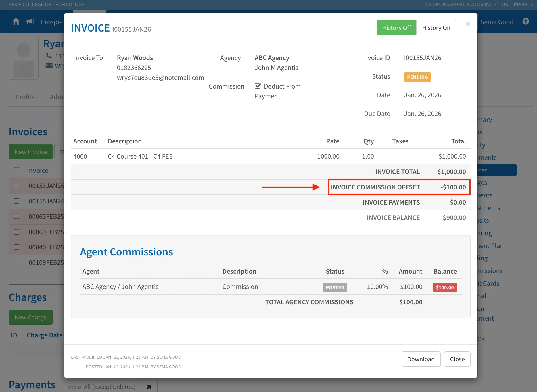
Task: Click the red $100.00 balance badge
Action: click(445, 287)
